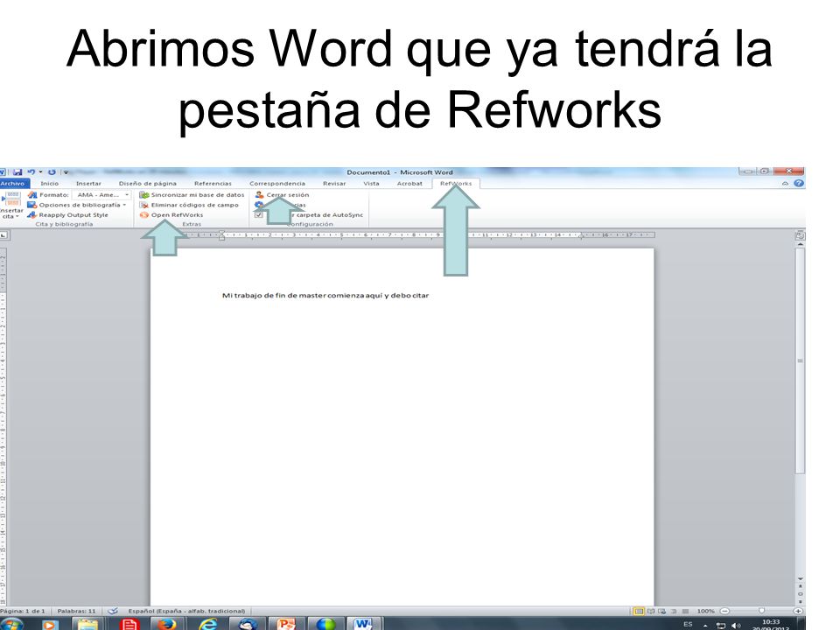This screenshot has width=840, height=630.
Task: Switch to the Insertar ribbon tab
Action: 88,183
